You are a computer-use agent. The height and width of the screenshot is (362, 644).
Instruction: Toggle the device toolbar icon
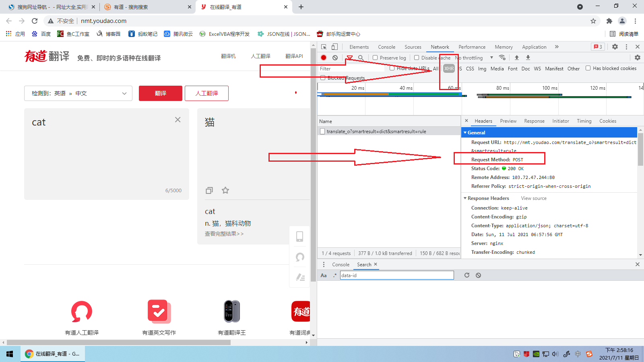(334, 47)
